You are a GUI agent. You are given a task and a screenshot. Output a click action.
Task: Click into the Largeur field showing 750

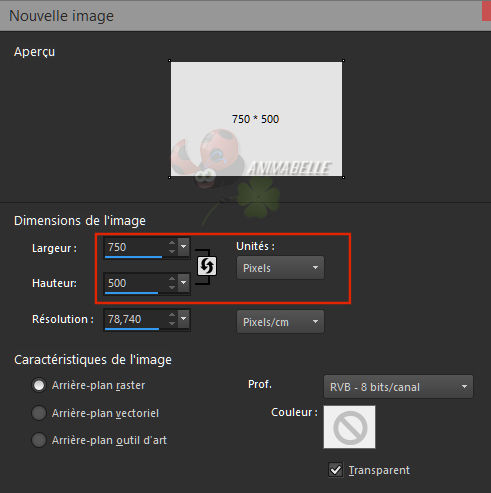point(135,247)
